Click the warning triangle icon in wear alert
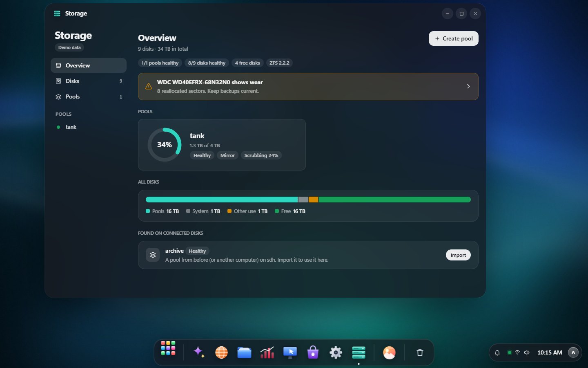Viewport: 588px width, 368px height. [x=149, y=86]
